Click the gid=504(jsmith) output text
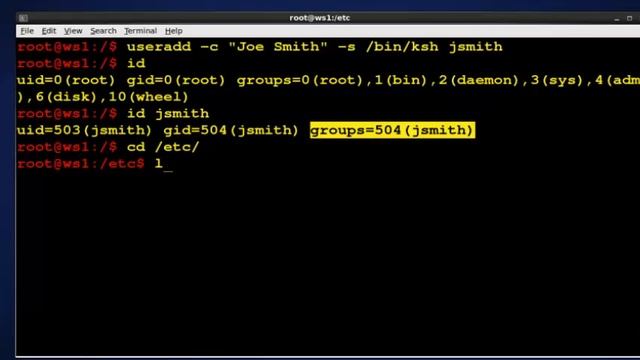This screenshot has height=360, width=640. click(231, 130)
